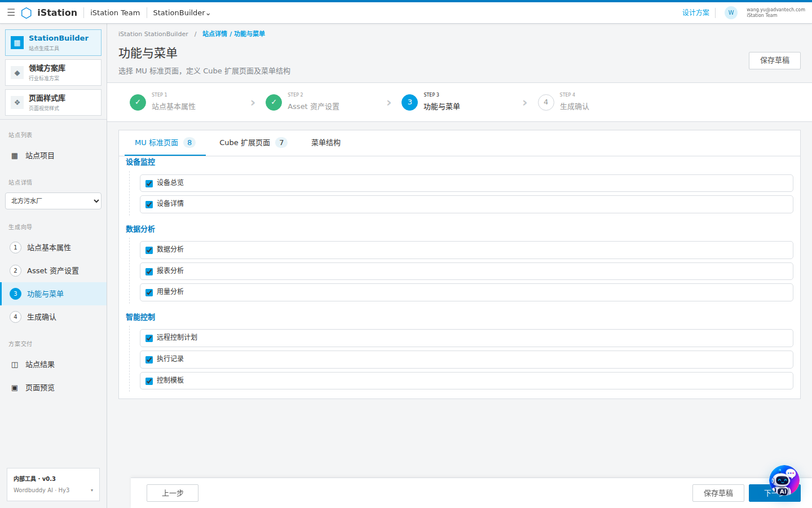
Task: Uncheck the 用量分析 checkbox
Action: (149, 292)
